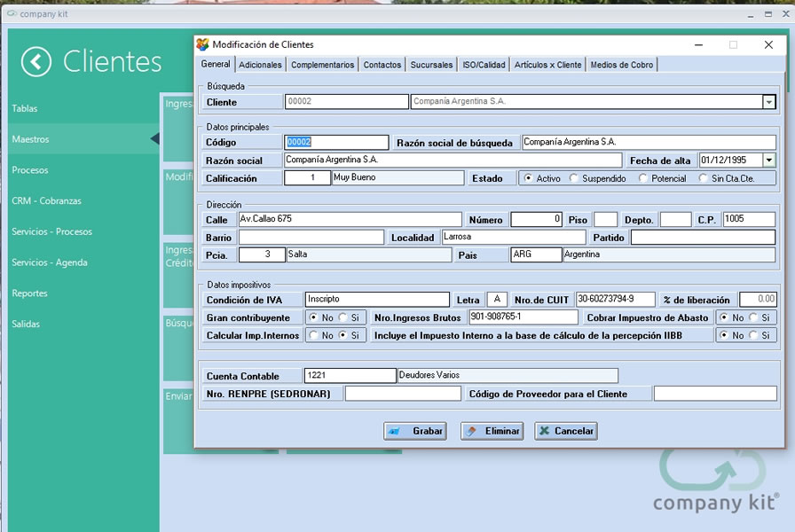795x532 pixels.
Task: Click the Depto. input field
Action: click(676, 219)
